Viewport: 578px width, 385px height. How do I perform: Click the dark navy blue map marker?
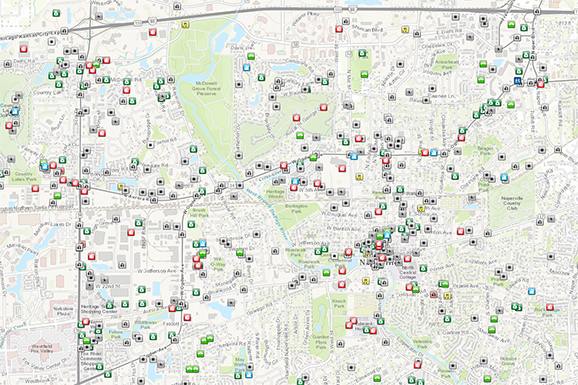[518, 81]
